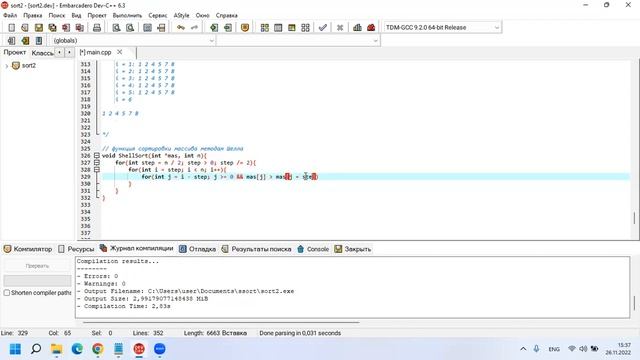Open the Правка menu
The height and width of the screenshot is (360, 640).
point(33,15)
